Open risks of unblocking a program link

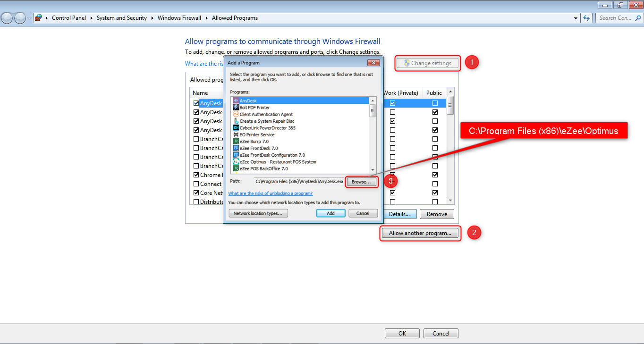click(270, 193)
